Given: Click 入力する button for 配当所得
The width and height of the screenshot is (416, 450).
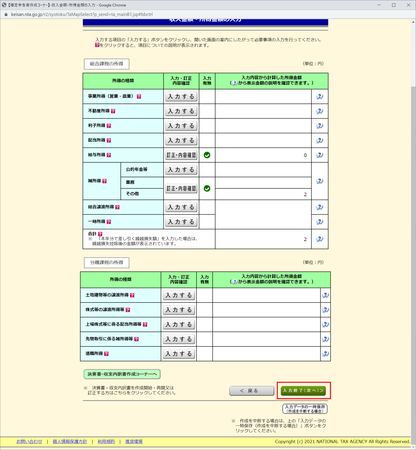Looking at the screenshot, I should click(181, 141).
